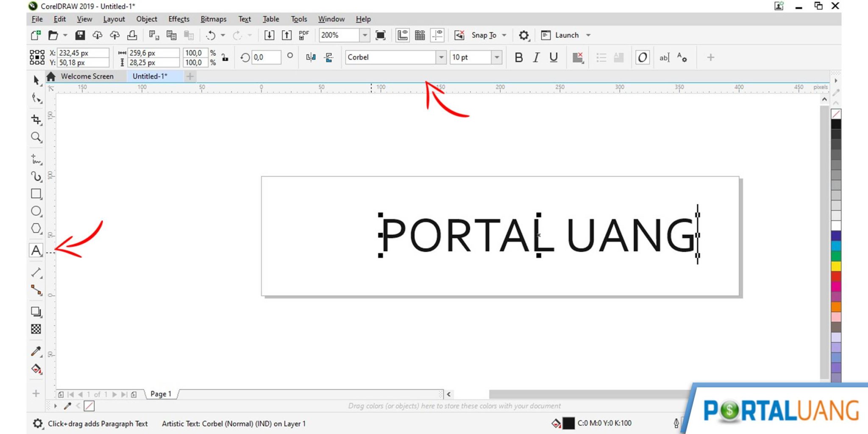Select the Parallel Dimension tool
This screenshot has height=434, width=868.
click(x=36, y=272)
